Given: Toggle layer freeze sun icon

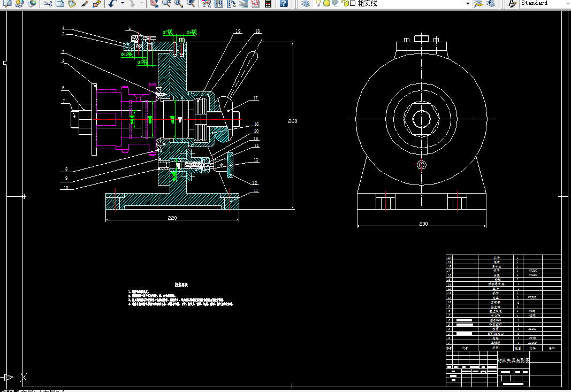Looking at the screenshot, I should click(327, 4).
